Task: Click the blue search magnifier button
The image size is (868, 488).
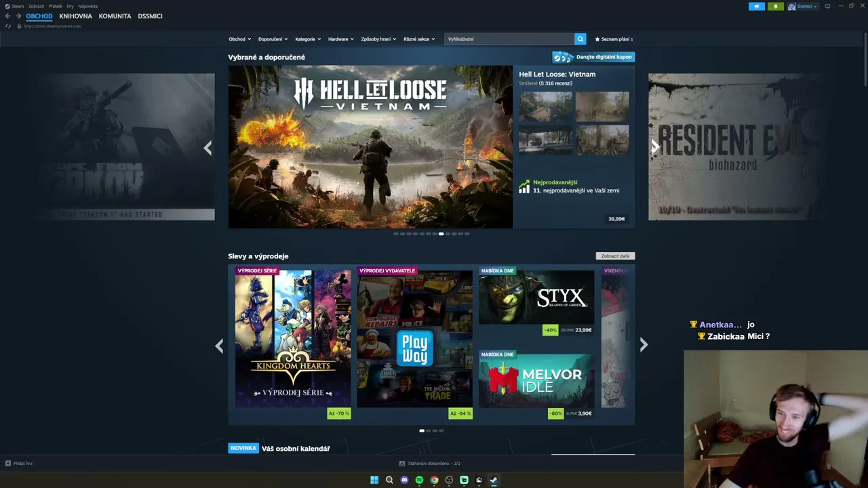Action: click(580, 39)
